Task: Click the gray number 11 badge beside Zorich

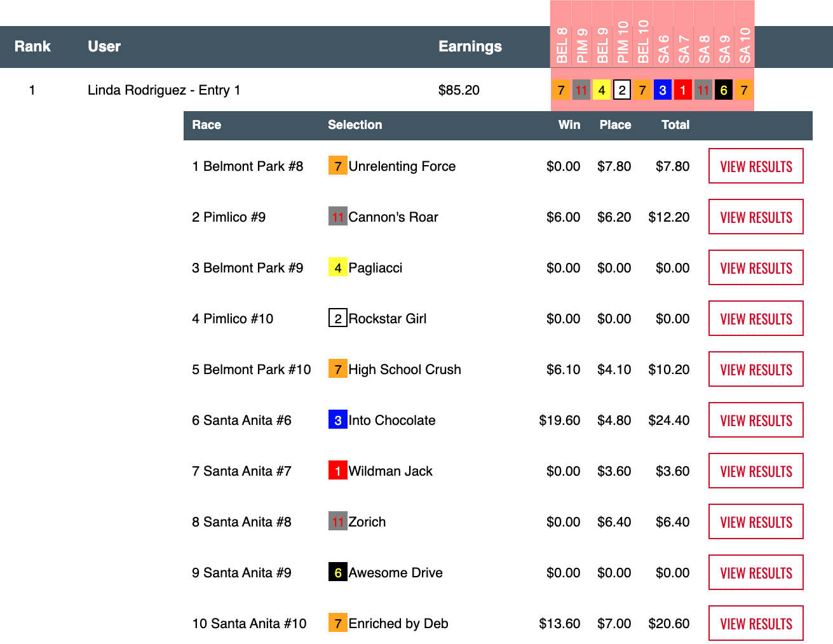Action: [337, 521]
